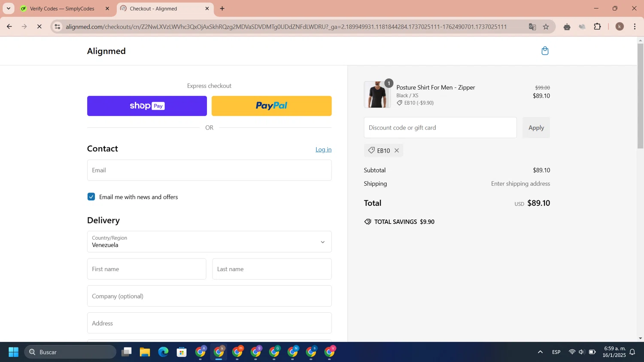Stop loading the page
This screenshot has height=362, width=644.
(x=39, y=27)
